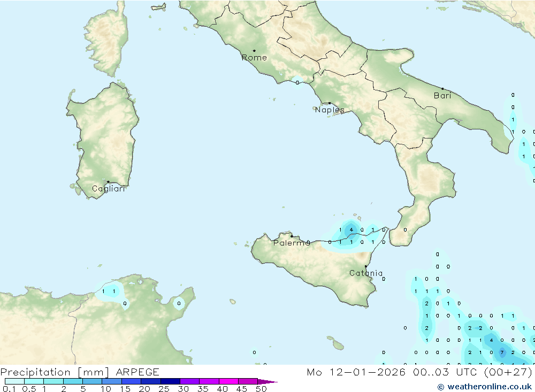This screenshot has width=535, height=392.
Task: Select the blue 10 mm legend swatch
Action: (112, 382)
